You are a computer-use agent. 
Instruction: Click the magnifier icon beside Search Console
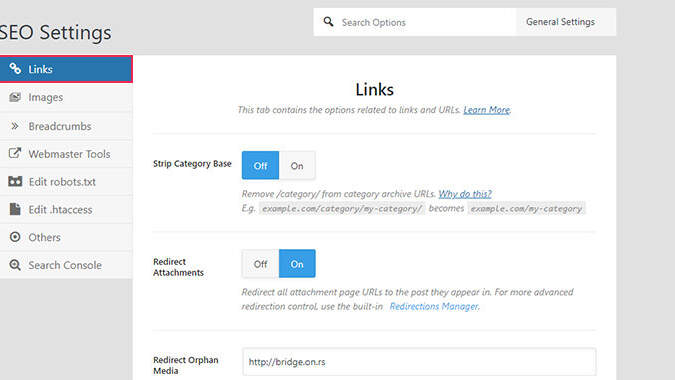(x=15, y=265)
